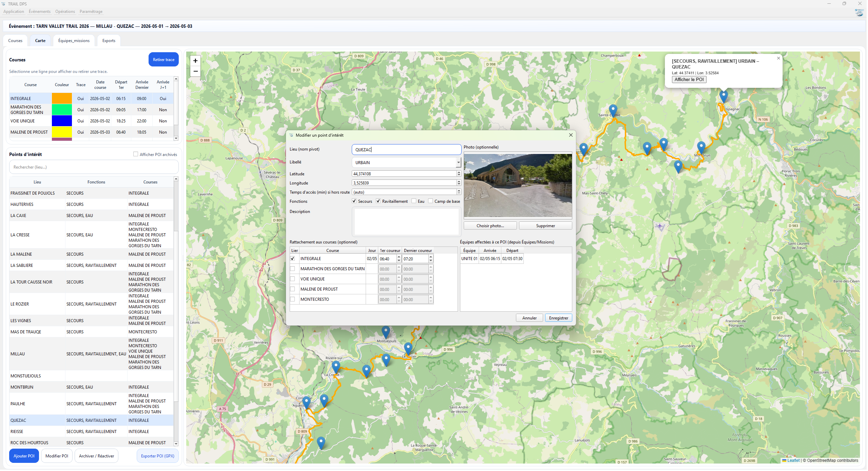Click the POI search field
This screenshot has height=471, width=868.
[x=94, y=167]
